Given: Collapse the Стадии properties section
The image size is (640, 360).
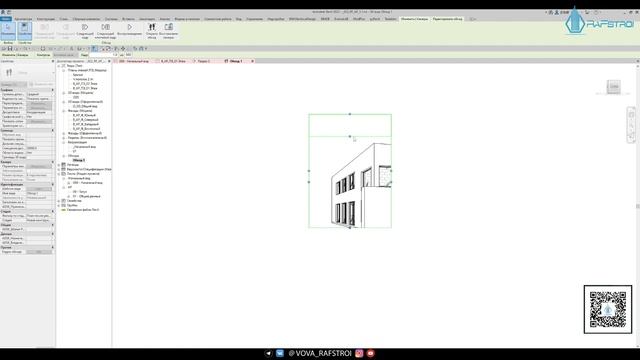Looking at the screenshot, I should click(x=53, y=211).
